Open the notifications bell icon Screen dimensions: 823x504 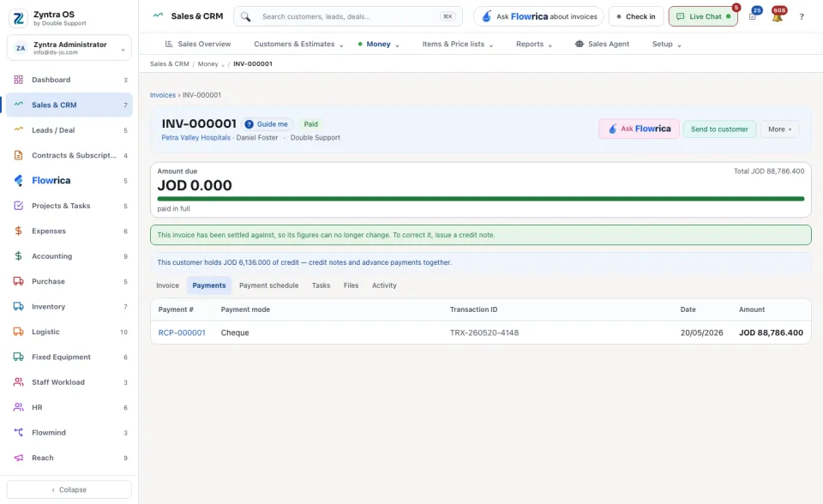778,17
